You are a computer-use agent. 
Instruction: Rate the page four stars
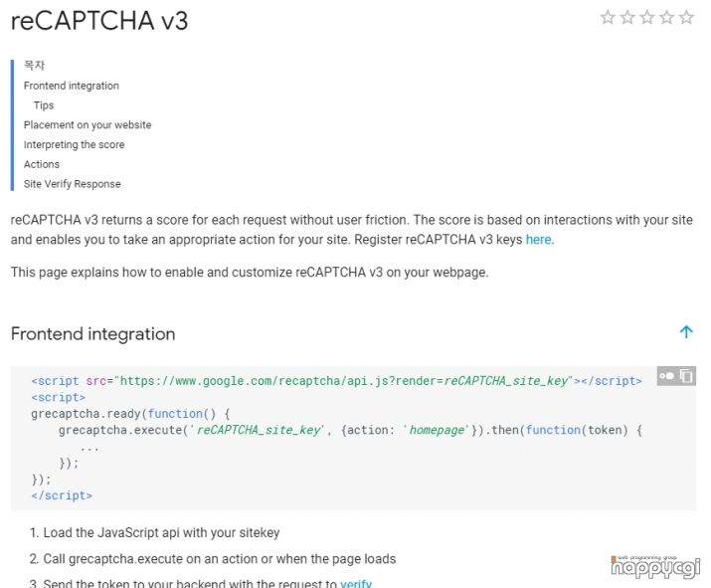(x=667, y=18)
